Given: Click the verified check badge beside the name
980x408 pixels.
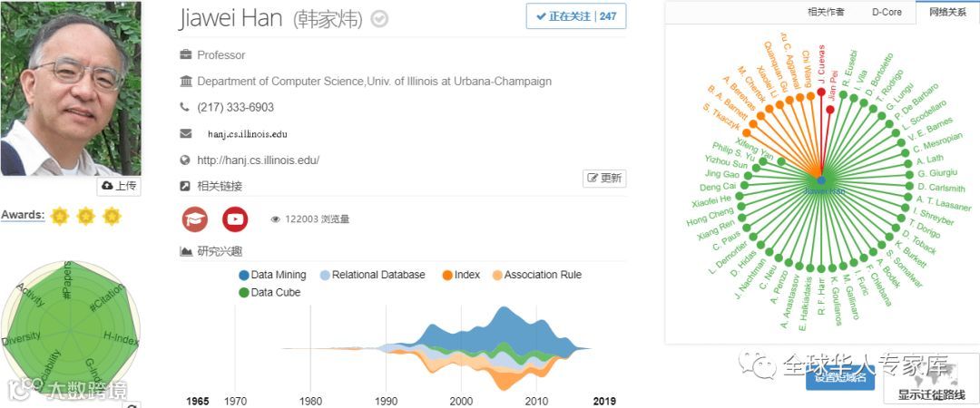Looking at the screenshot, I should [x=380, y=19].
